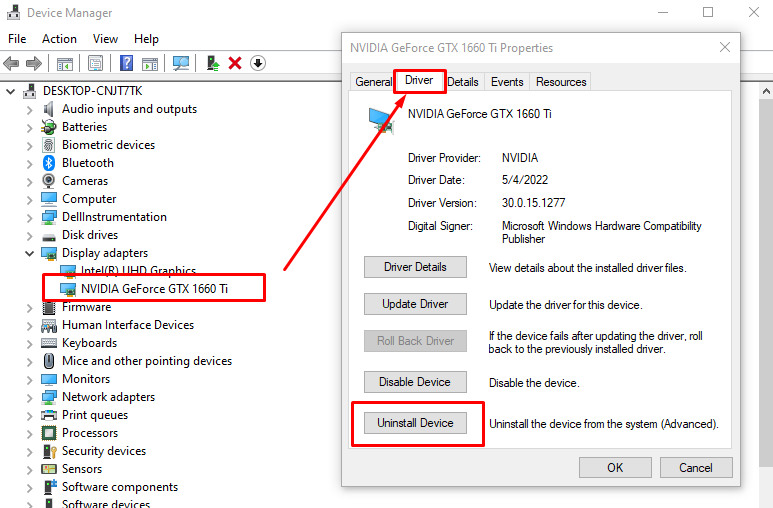Click the Device Manager scrollbar up arrow
The height and width of the screenshot is (508, 773).
[x=766, y=91]
